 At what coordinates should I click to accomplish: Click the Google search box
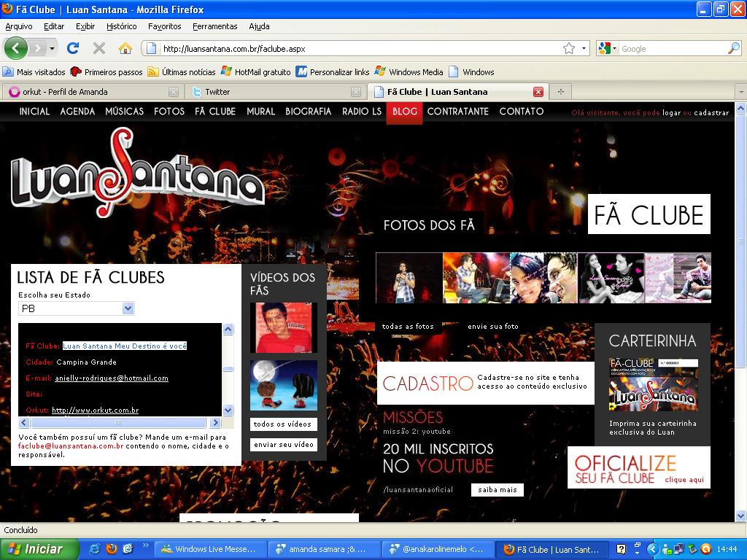click(x=673, y=49)
